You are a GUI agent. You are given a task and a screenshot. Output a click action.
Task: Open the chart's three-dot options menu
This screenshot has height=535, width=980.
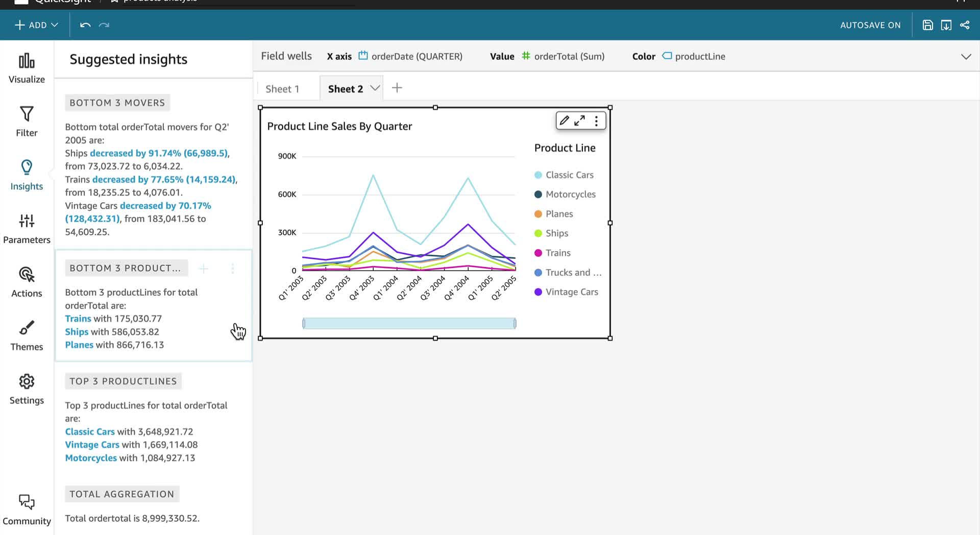point(596,121)
